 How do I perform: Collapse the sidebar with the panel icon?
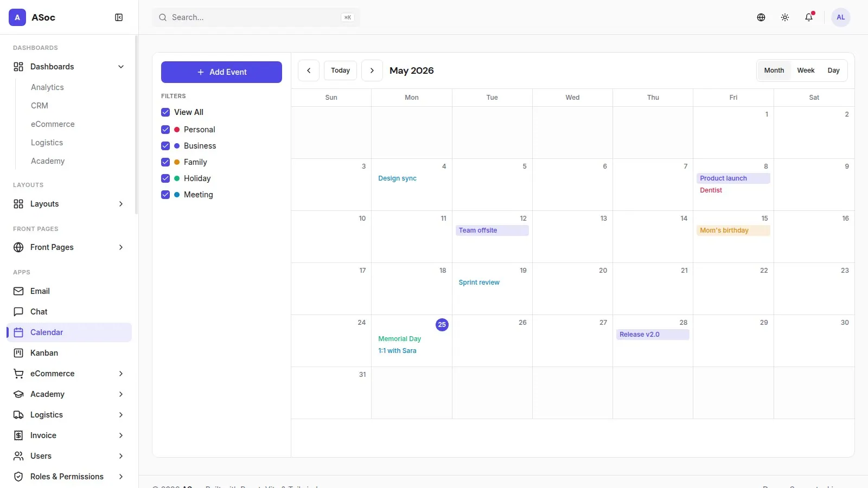point(119,17)
